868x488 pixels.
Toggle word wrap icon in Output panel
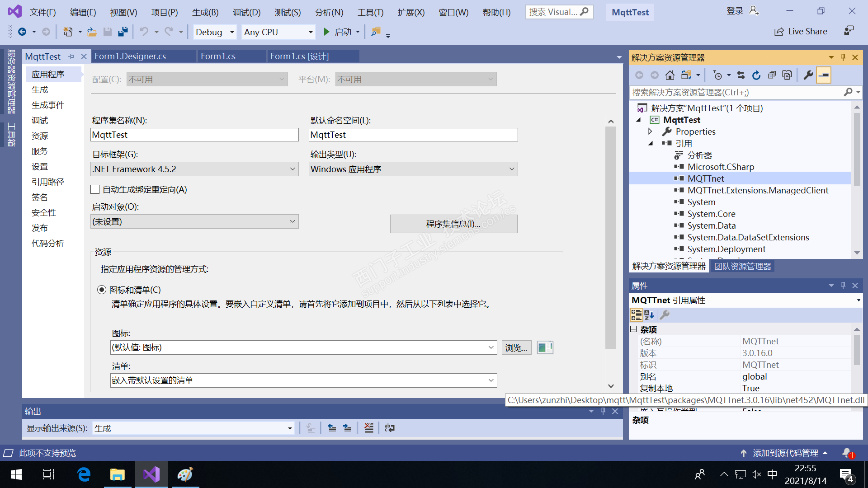point(390,428)
